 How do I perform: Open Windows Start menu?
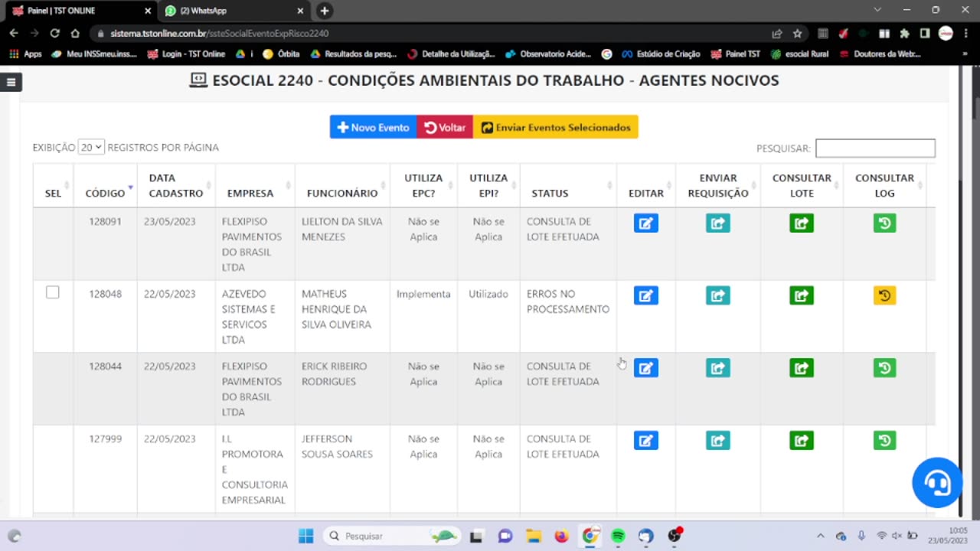pyautogui.click(x=305, y=536)
